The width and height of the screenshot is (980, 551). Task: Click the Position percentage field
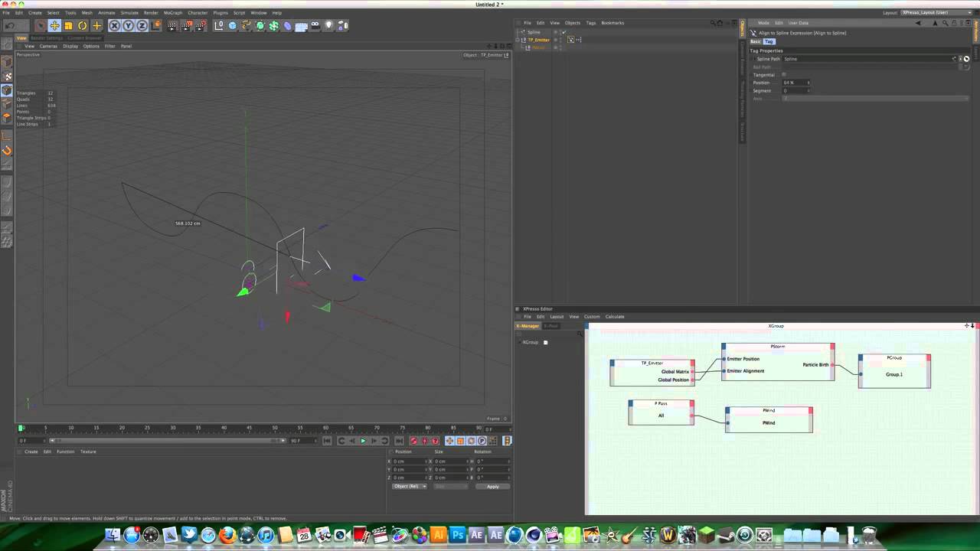pyautogui.click(x=796, y=83)
